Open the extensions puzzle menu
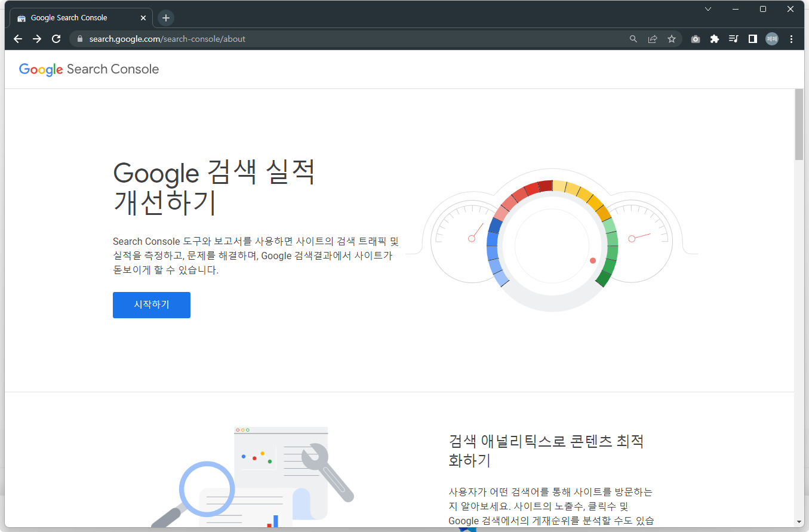The image size is (809, 532). (715, 39)
